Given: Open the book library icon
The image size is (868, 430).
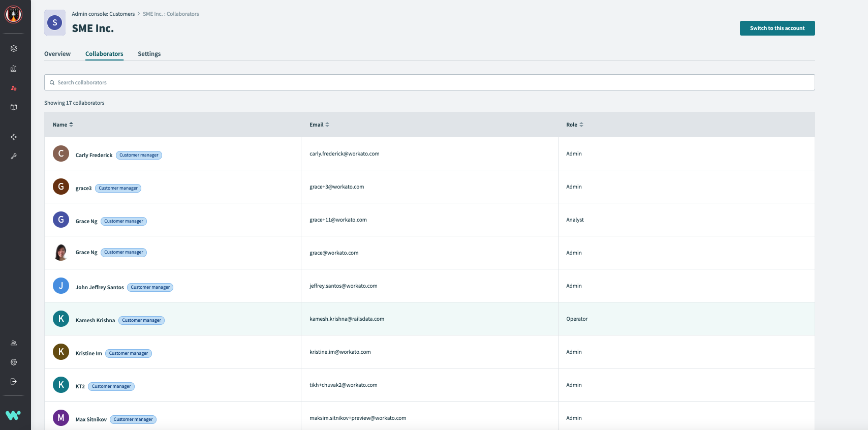Looking at the screenshot, I should click(14, 107).
